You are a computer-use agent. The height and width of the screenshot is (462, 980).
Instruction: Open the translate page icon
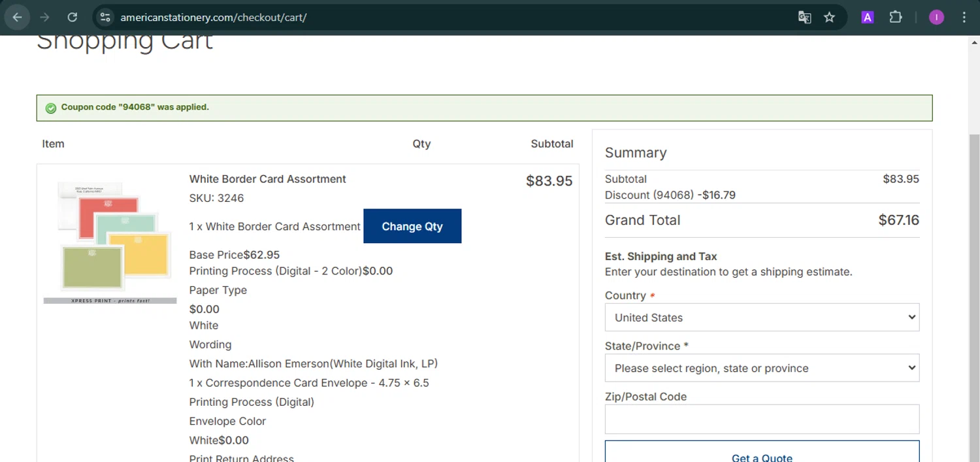tap(805, 18)
